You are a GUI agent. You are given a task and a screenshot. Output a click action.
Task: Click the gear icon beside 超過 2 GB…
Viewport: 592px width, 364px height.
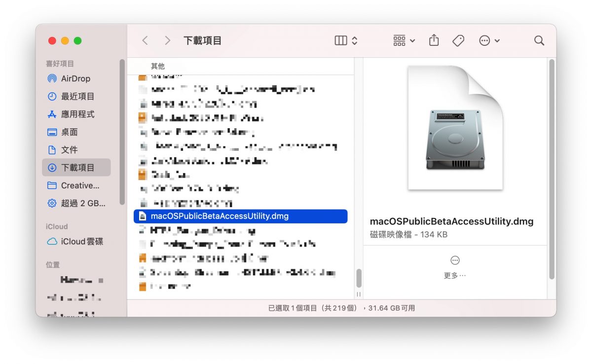[x=52, y=203]
